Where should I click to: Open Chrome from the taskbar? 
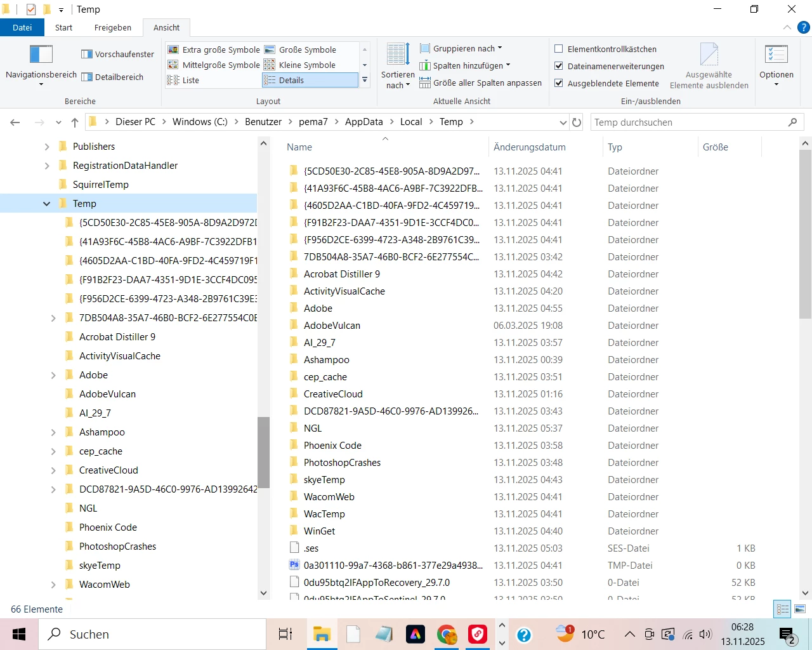pos(447,634)
